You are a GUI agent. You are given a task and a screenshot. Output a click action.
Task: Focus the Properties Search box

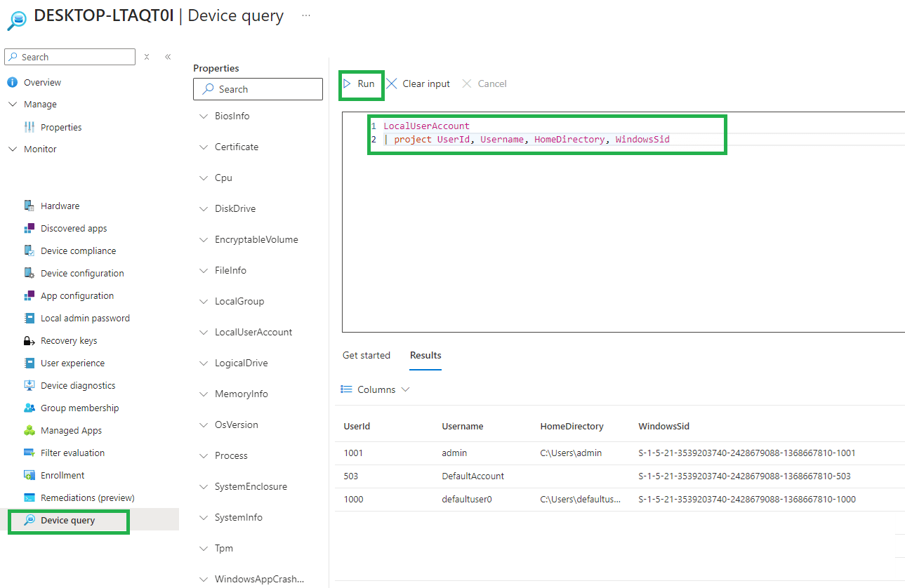point(258,89)
